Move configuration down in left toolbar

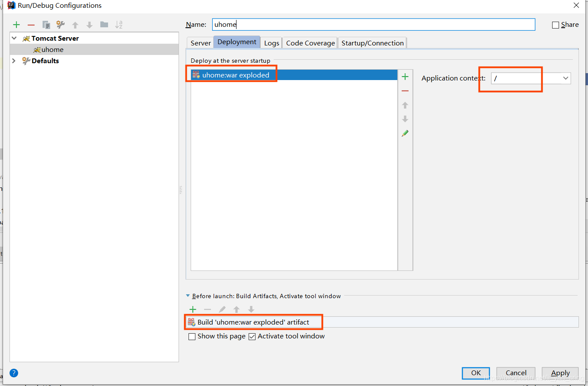(89, 25)
